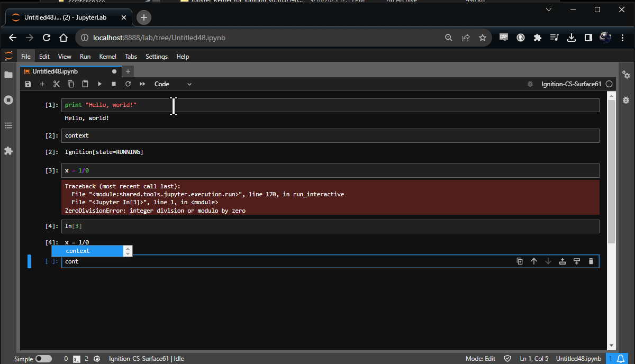
Task: Open the File menu
Action: point(26,57)
